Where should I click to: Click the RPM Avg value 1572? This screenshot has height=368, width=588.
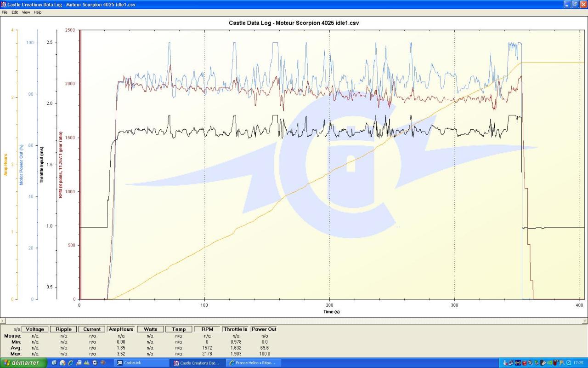[207, 348]
